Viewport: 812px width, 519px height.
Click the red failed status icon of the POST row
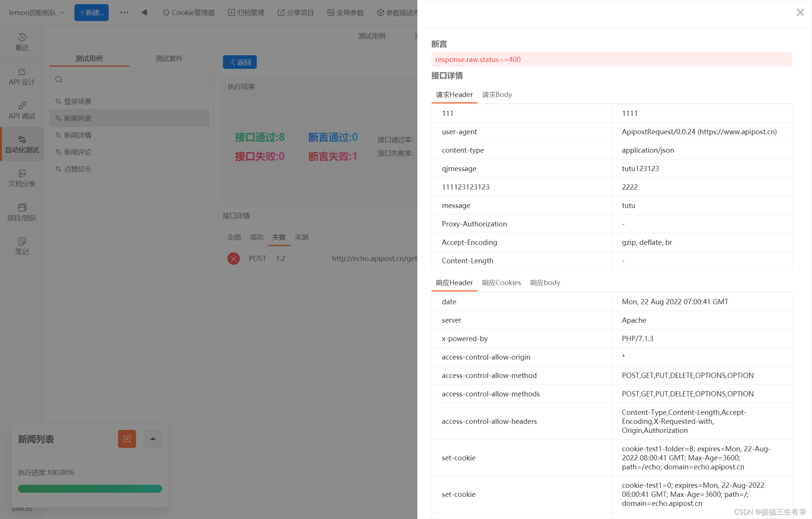(x=234, y=258)
